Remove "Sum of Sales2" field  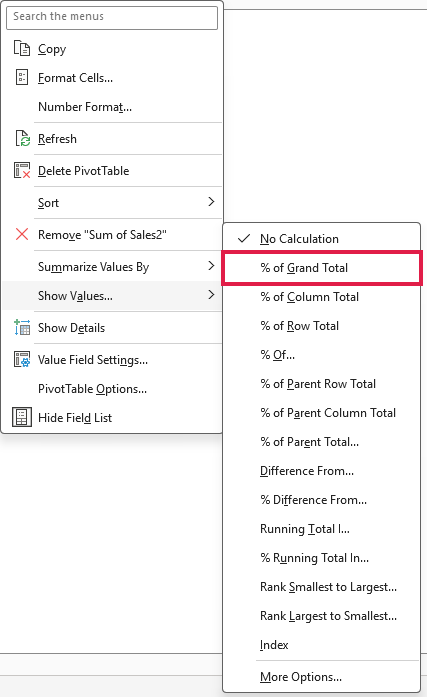(112, 235)
